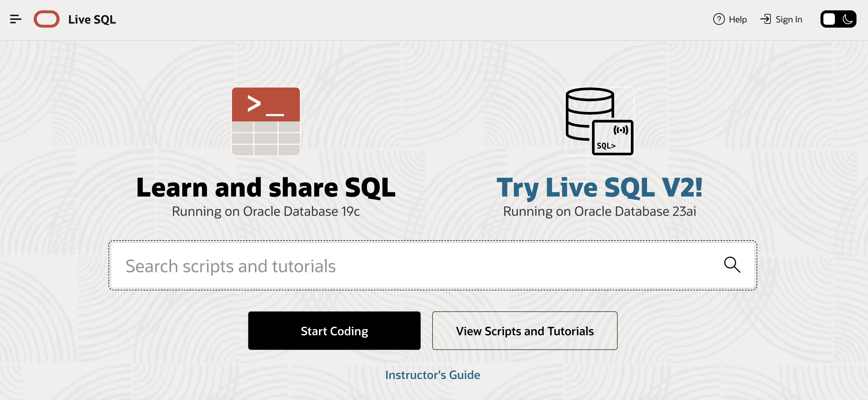This screenshot has width=868, height=400.
Task: Select Sign In from the header
Action: coord(789,19)
